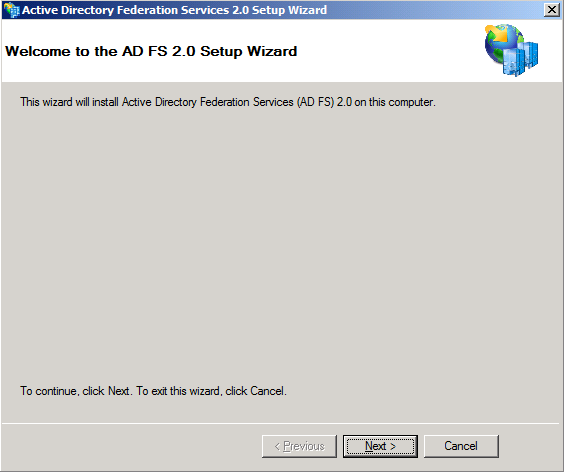Click "Setup Wizard" in the large heading
Viewport: 564px width, 472px height.
click(x=249, y=51)
